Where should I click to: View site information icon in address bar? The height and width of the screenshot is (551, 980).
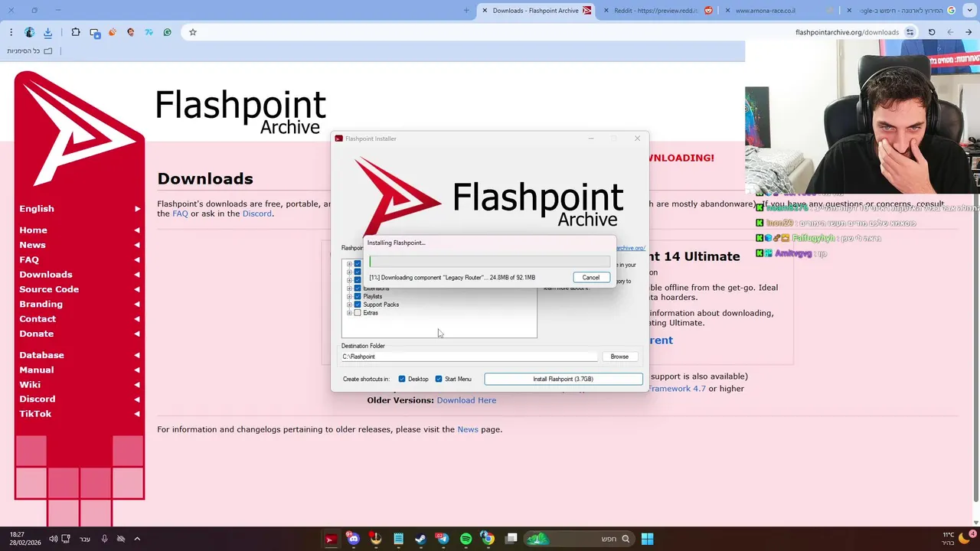click(x=910, y=32)
